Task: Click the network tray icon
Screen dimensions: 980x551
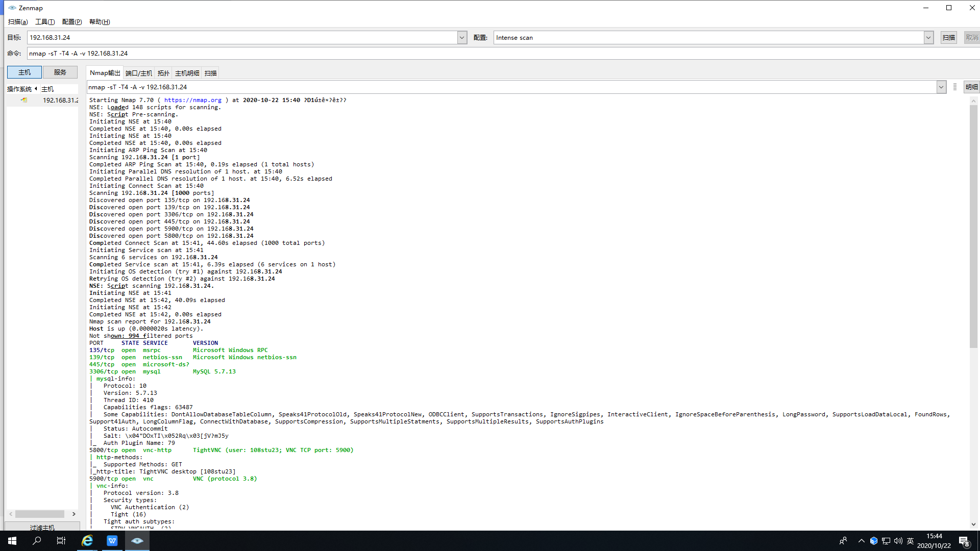Action: tap(886, 541)
